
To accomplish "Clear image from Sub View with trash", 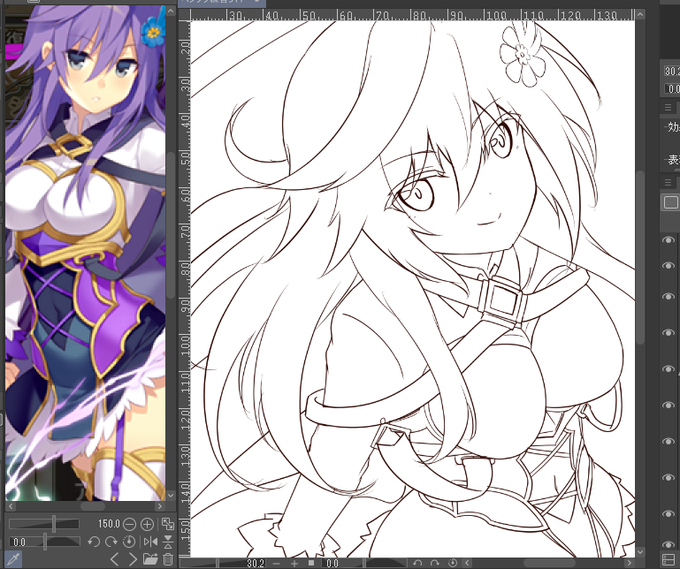I will (x=168, y=559).
